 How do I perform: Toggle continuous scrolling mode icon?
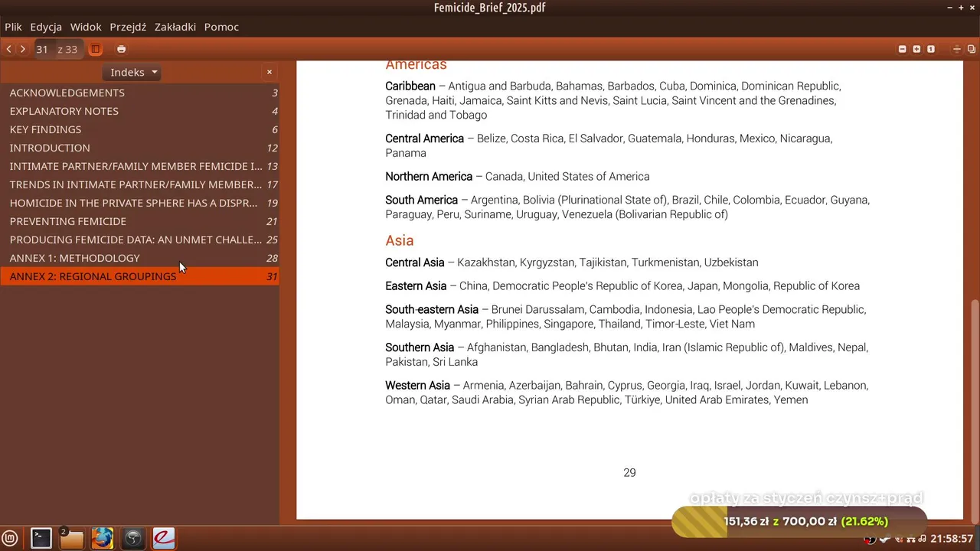[x=957, y=49]
